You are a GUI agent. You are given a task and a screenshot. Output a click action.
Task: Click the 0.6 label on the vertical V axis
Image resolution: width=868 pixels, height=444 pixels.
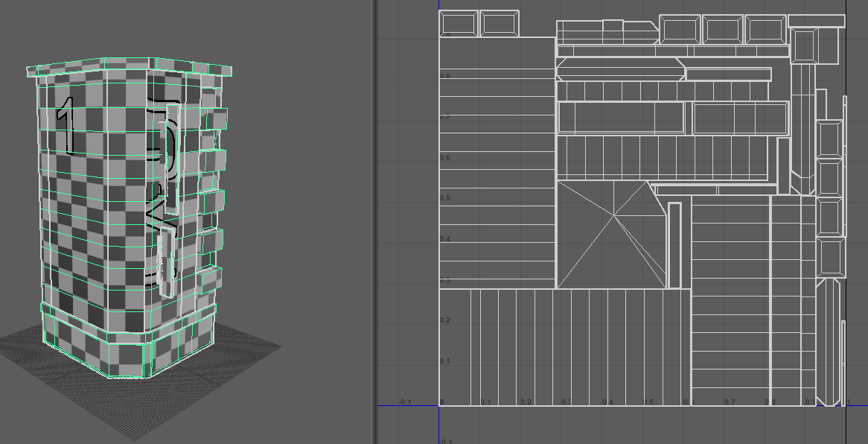click(x=444, y=157)
